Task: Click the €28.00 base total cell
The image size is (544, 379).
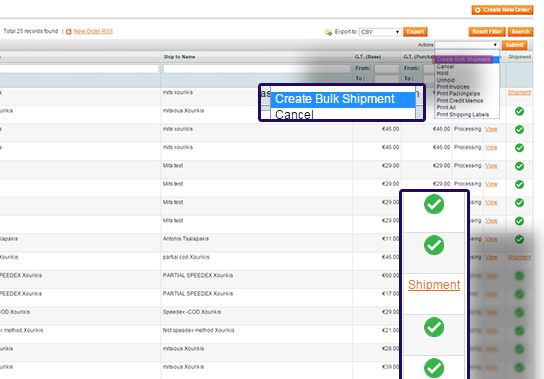Action: [x=390, y=349]
